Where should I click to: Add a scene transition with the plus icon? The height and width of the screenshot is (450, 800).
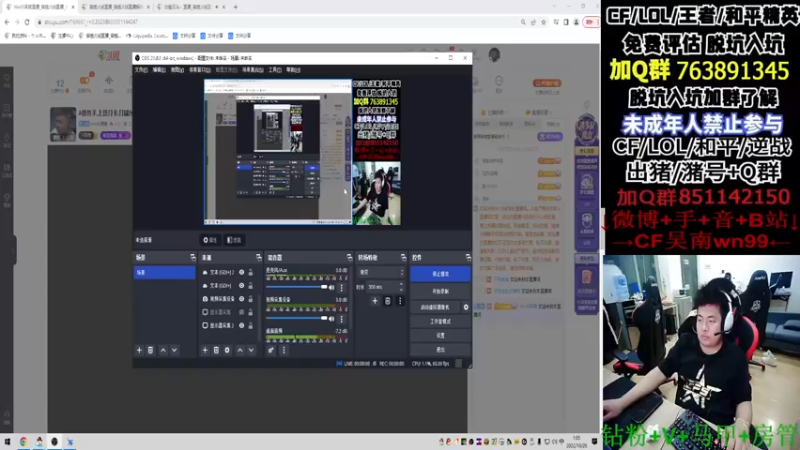point(375,301)
